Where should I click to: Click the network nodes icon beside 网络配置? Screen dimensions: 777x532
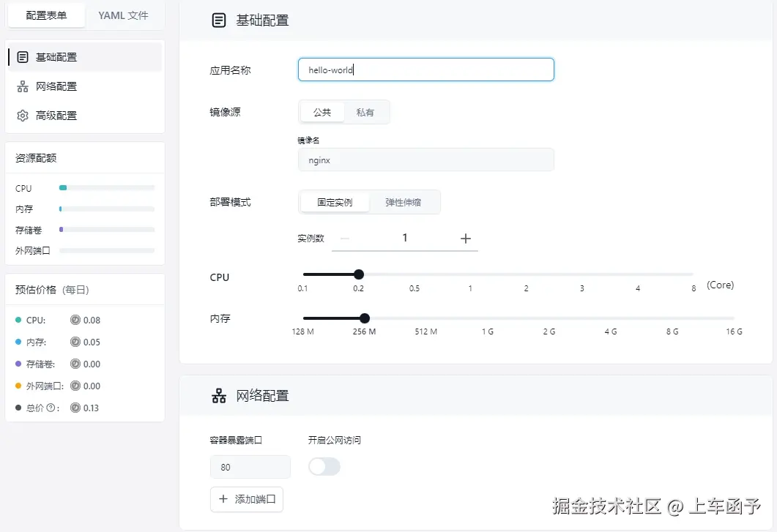[x=22, y=86]
